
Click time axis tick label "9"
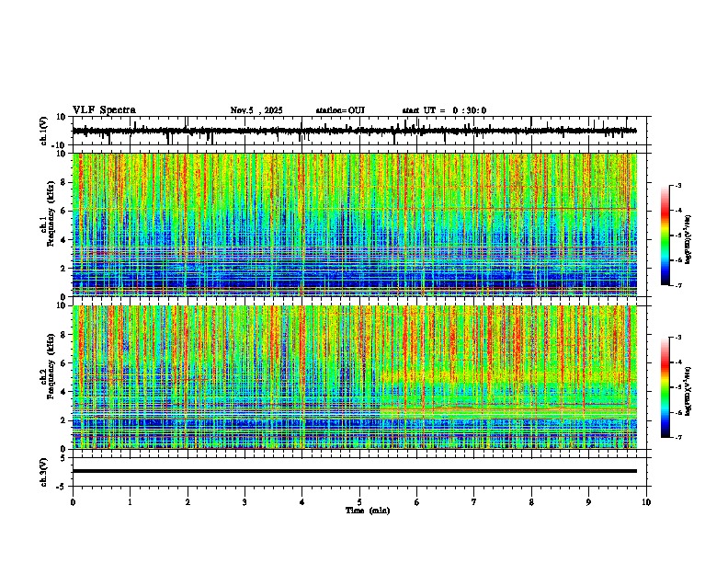(588, 502)
